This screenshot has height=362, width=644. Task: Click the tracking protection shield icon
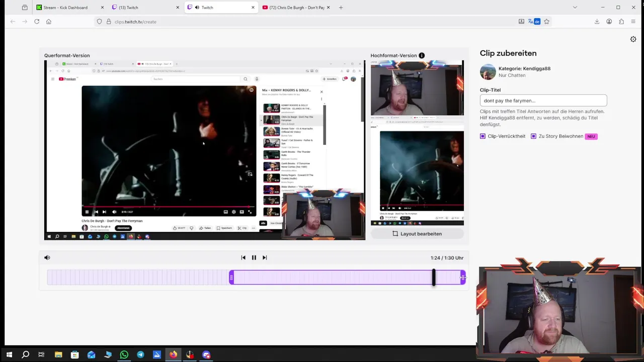click(100, 22)
